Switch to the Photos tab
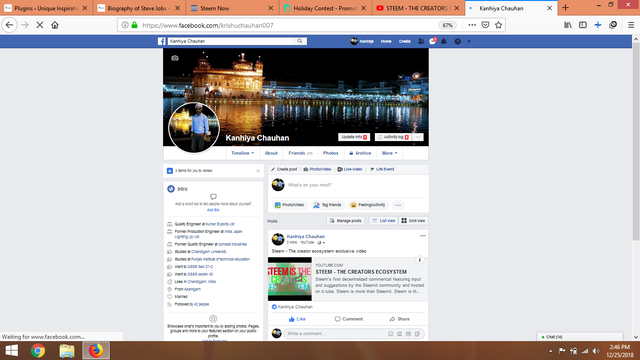The height and width of the screenshot is (360, 640). point(331,153)
